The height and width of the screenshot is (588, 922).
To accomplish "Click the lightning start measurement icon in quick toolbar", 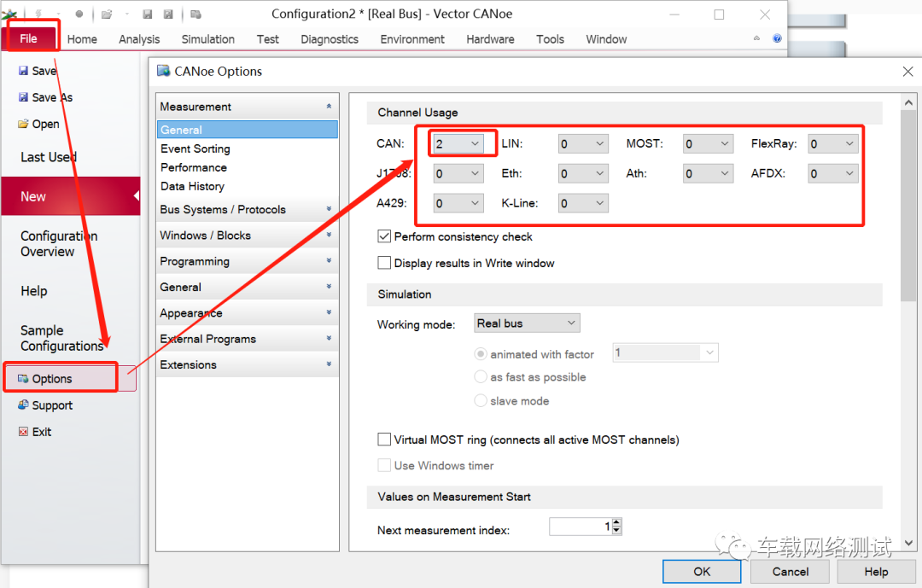I will (x=39, y=15).
